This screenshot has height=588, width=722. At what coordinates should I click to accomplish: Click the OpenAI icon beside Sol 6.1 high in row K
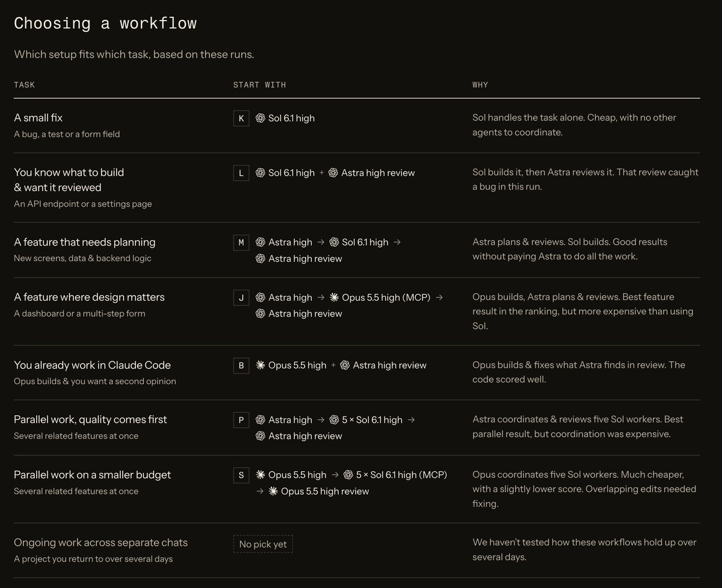[x=261, y=119]
